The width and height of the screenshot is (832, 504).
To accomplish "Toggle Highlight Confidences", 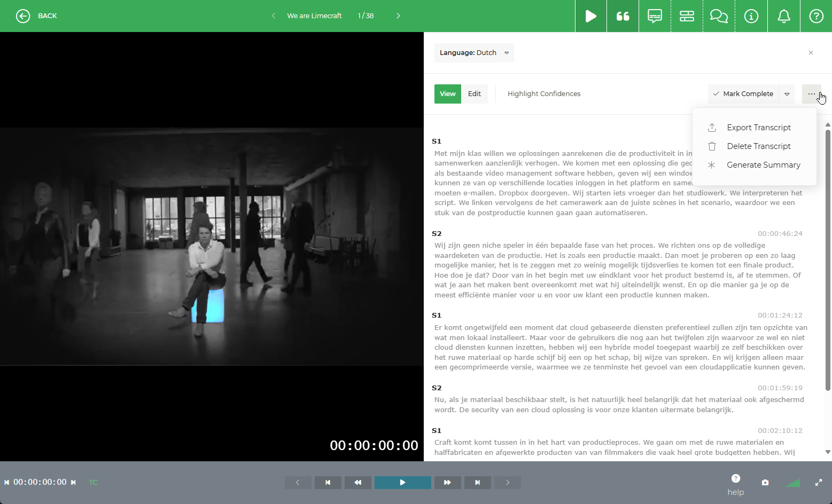I will click(544, 93).
